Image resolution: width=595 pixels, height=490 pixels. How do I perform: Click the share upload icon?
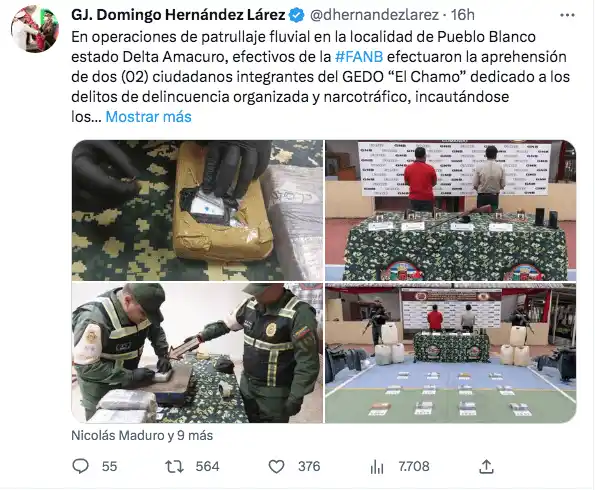486,466
